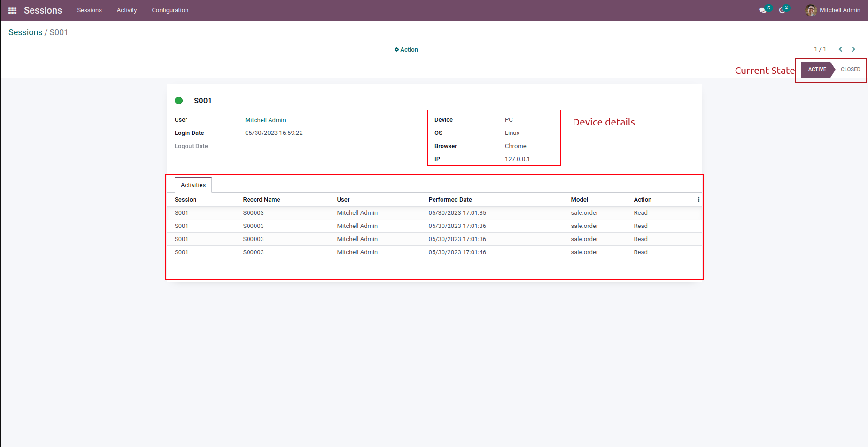Click the User field label in form
Screen dimensions: 868x447
[181, 120]
